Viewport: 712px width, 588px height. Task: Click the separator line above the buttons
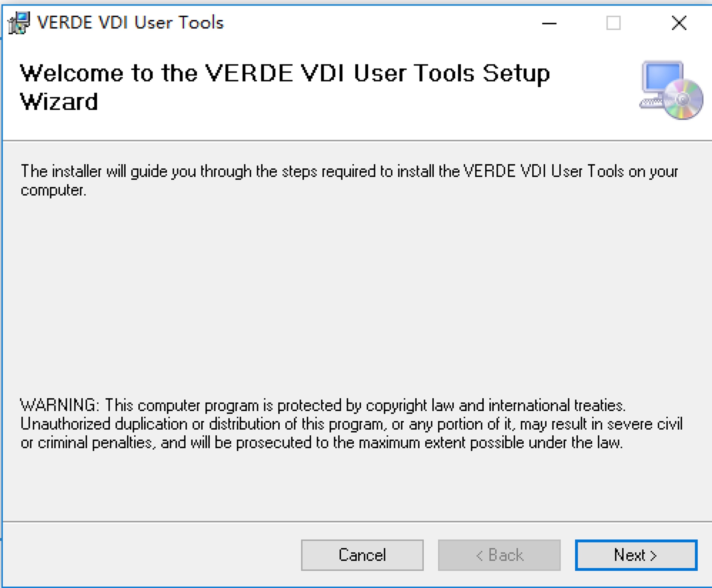tap(357, 522)
